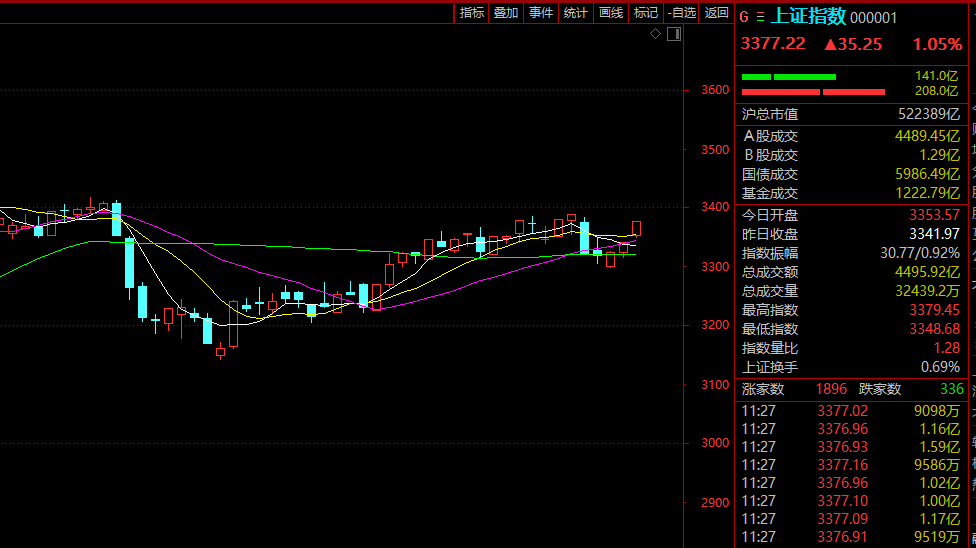
Task: Select the 画线 draw-line tool
Action: pos(611,13)
